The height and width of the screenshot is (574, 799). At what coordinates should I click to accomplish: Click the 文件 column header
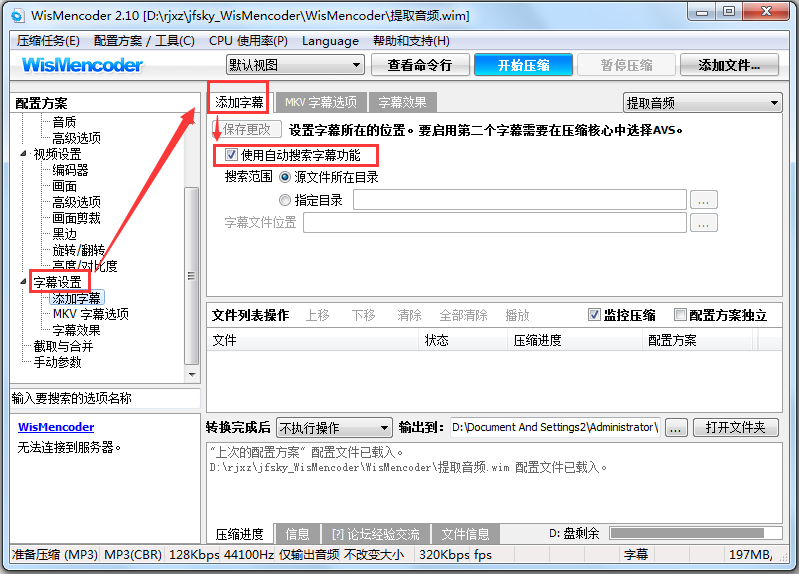click(313, 340)
